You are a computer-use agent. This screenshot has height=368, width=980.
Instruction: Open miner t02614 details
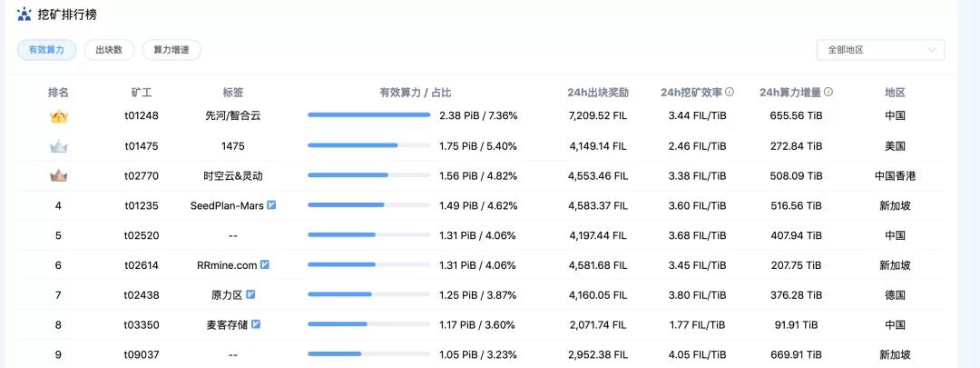point(142,265)
